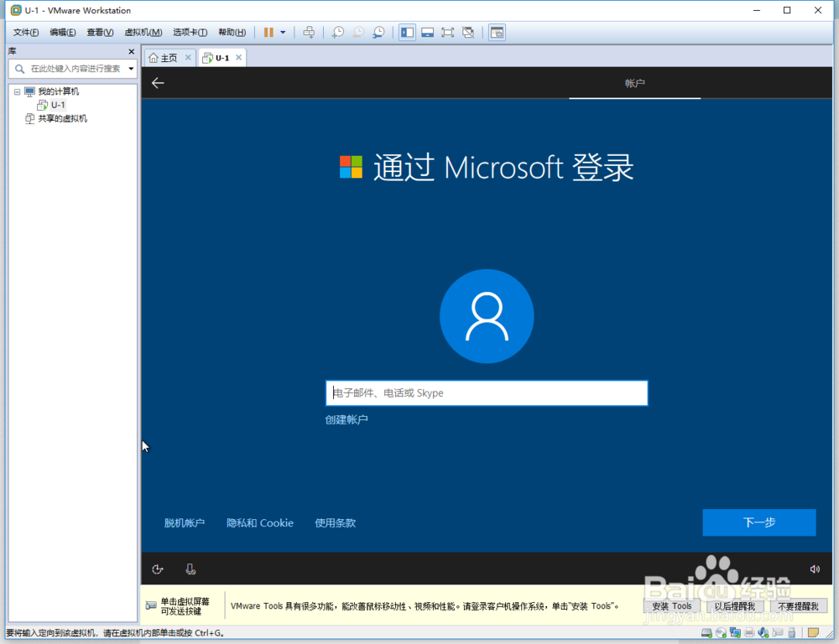Open ease of access icon in setup
Viewport: 839px width, 644px height.
pos(158,569)
